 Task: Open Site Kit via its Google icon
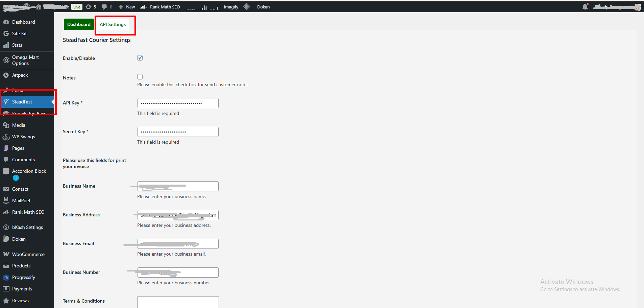click(x=6, y=33)
